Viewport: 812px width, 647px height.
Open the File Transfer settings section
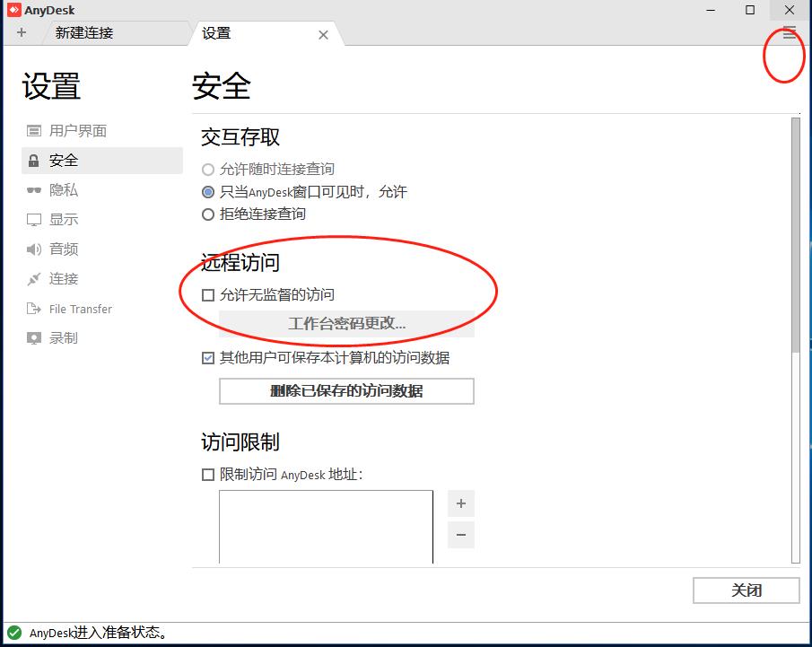pos(102,309)
